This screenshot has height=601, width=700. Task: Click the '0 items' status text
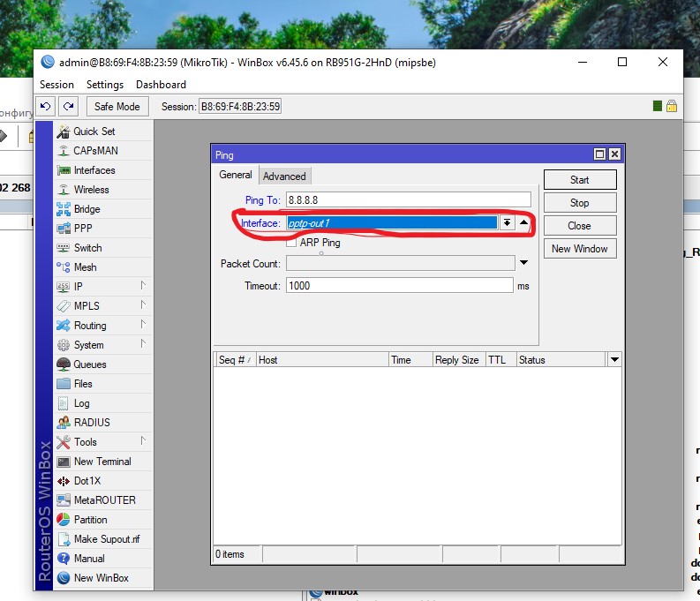230,554
